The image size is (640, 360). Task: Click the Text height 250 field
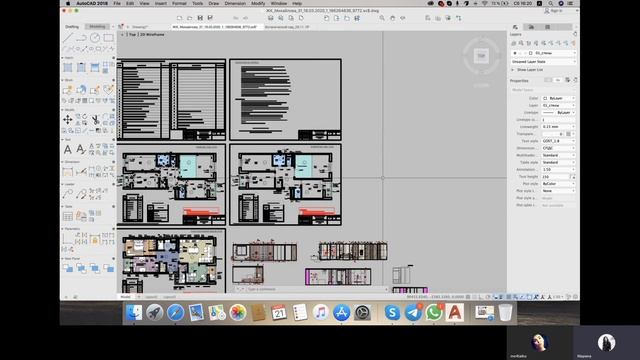pyautogui.click(x=556, y=177)
